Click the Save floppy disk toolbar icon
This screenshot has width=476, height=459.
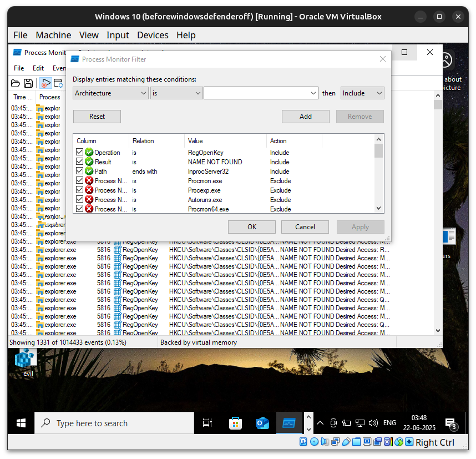[x=28, y=83]
